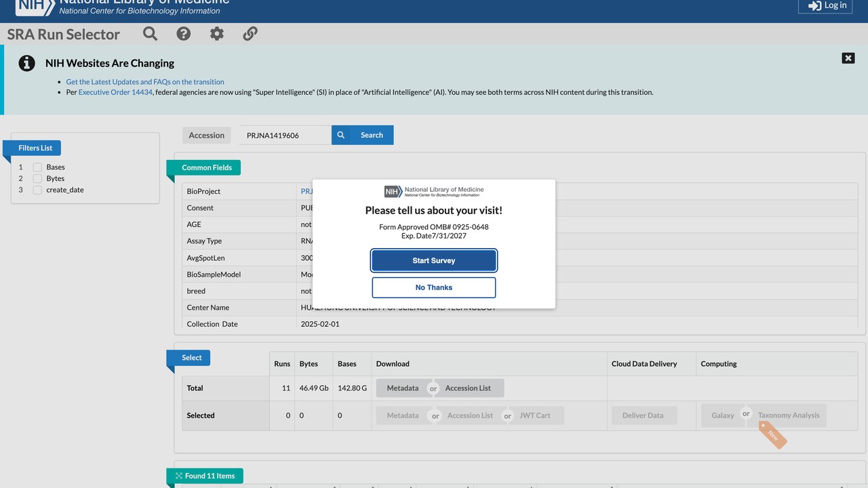Viewport: 868px width, 488px height.
Task: Click the JWT Cart button
Action: [x=537, y=415]
